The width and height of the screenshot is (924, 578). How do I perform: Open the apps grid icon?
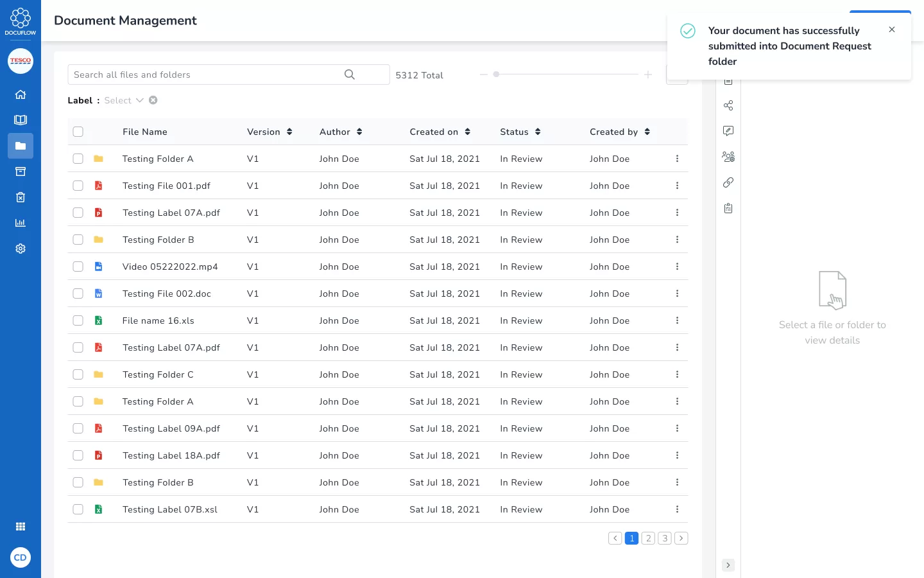pos(21,527)
